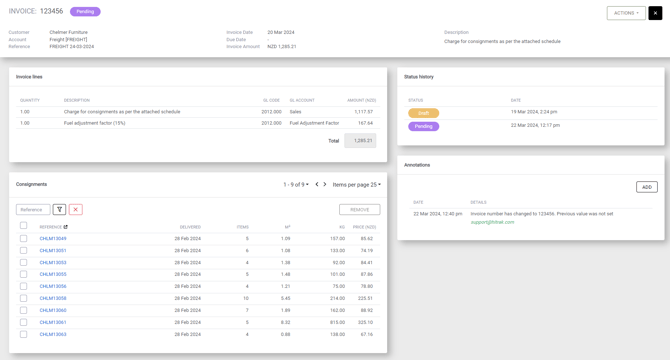Click the Sales GL account cell
The width and height of the screenshot is (670, 360).
point(295,111)
